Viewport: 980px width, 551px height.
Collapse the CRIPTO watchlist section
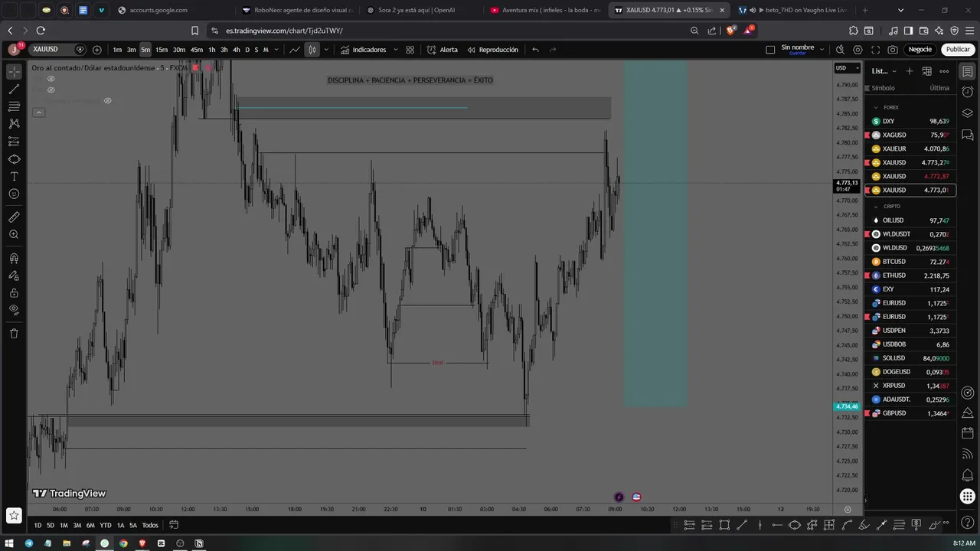click(x=876, y=206)
